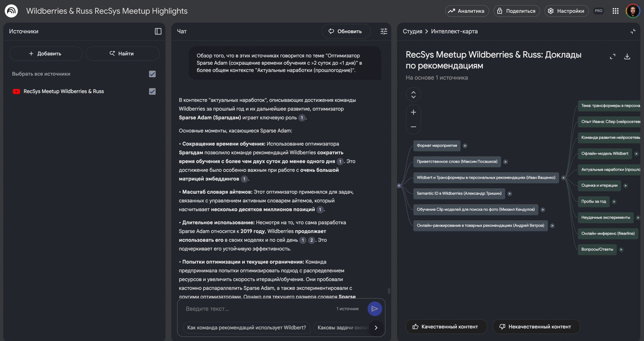Expand 'Пробы за год' node

(x=614, y=201)
